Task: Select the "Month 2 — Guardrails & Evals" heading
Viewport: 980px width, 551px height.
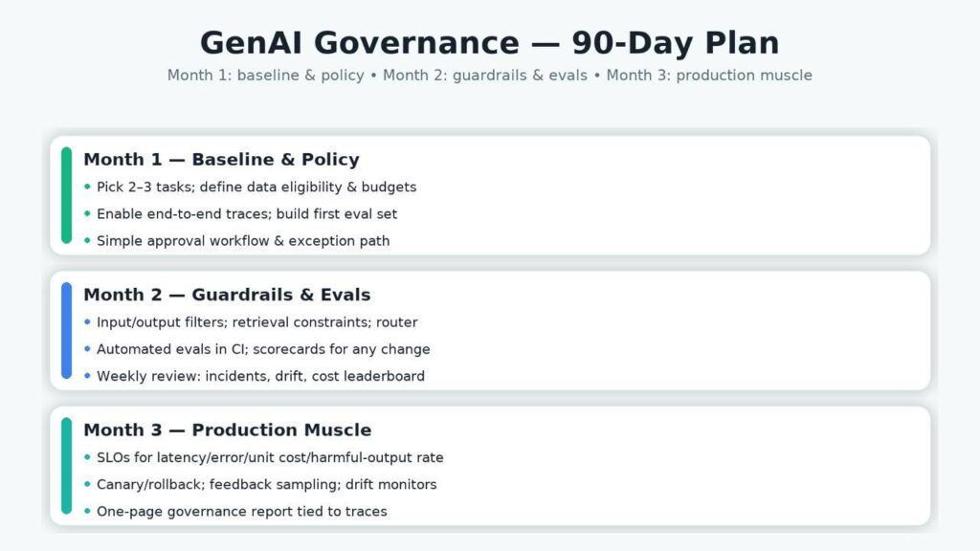Action: [227, 295]
